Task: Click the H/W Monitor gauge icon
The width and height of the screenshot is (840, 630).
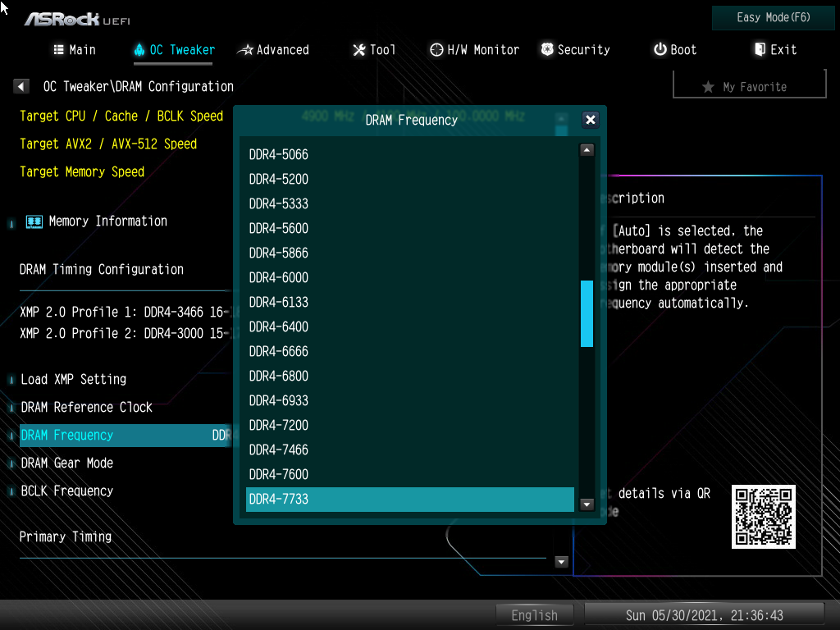Action: [x=436, y=50]
